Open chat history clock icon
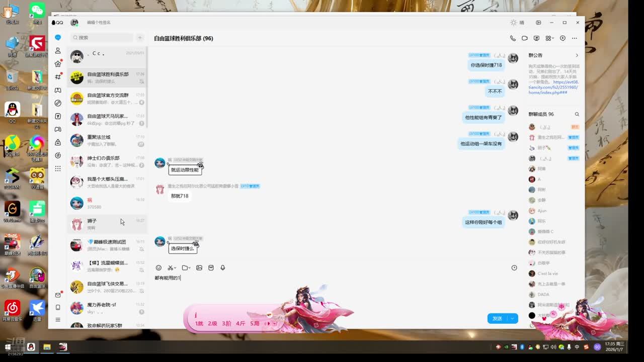This screenshot has height=362, width=644. coord(514,268)
